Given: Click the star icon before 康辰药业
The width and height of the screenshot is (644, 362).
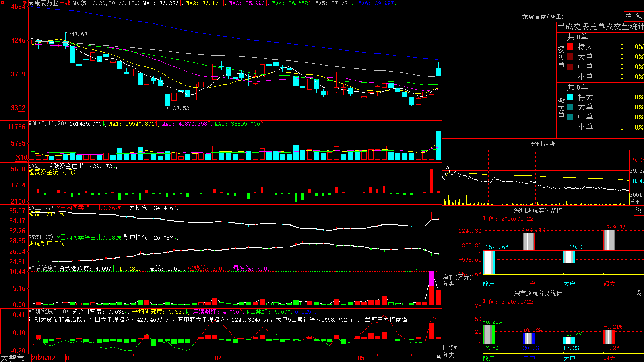Looking at the screenshot, I should pyautogui.click(x=31, y=3).
